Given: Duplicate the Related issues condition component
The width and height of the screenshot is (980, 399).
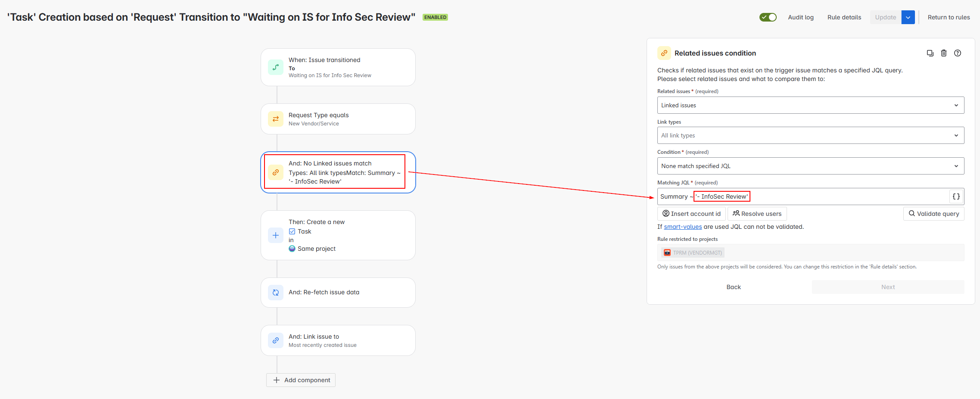Looking at the screenshot, I should (930, 53).
